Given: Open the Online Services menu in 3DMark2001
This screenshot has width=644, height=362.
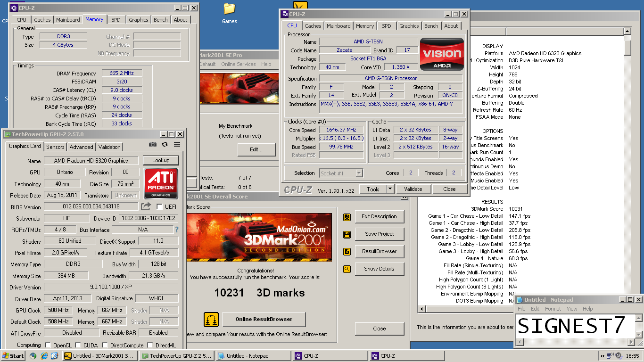Looking at the screenshot, I should (238, 64).
